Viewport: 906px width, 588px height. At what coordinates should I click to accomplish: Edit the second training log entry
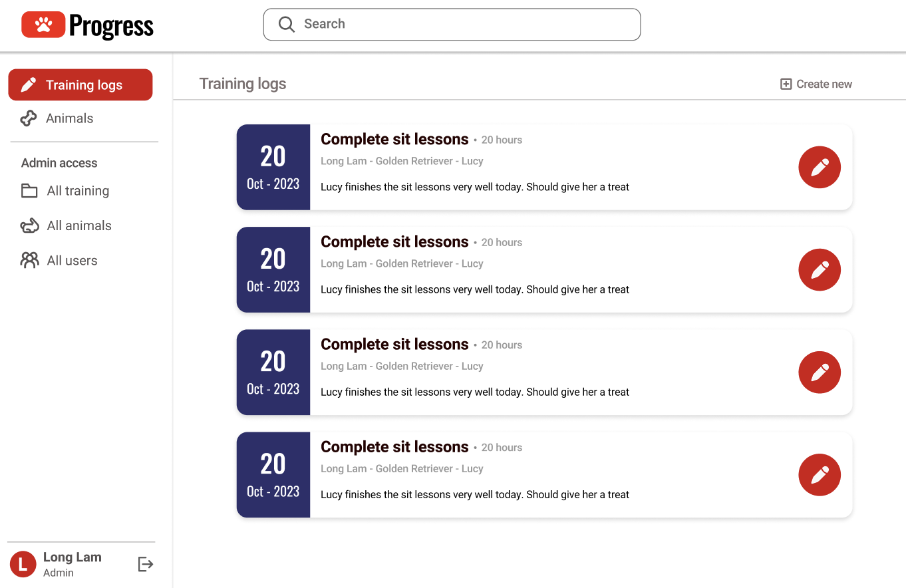[x=820, y=270]
